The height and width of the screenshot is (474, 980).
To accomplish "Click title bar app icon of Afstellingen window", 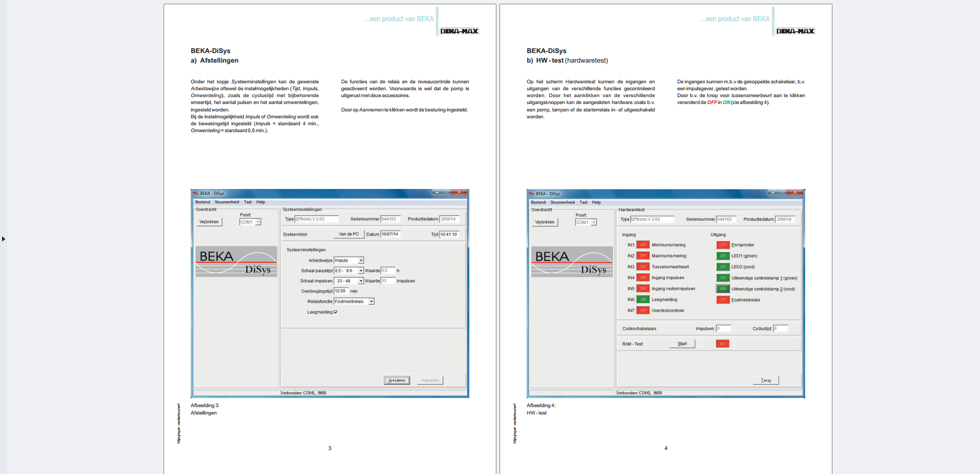I will [x=195, y=193].
